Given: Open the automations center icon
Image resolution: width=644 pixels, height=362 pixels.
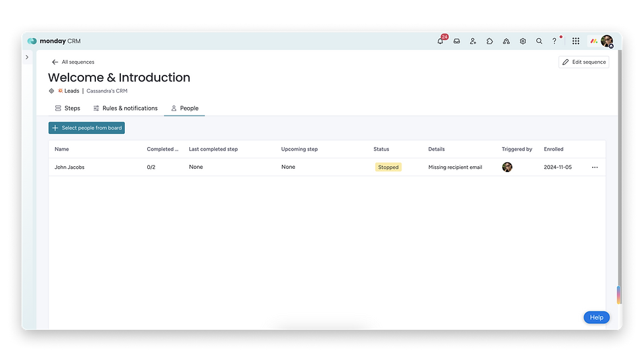Looking at the screenshot, I should (x=506, y=41).
